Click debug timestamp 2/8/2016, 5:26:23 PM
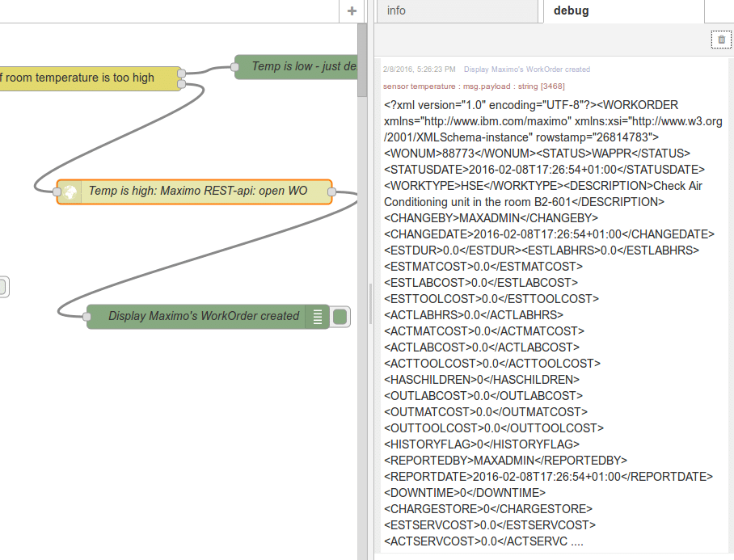Screen dimensions: 734x560 (419, 69)
